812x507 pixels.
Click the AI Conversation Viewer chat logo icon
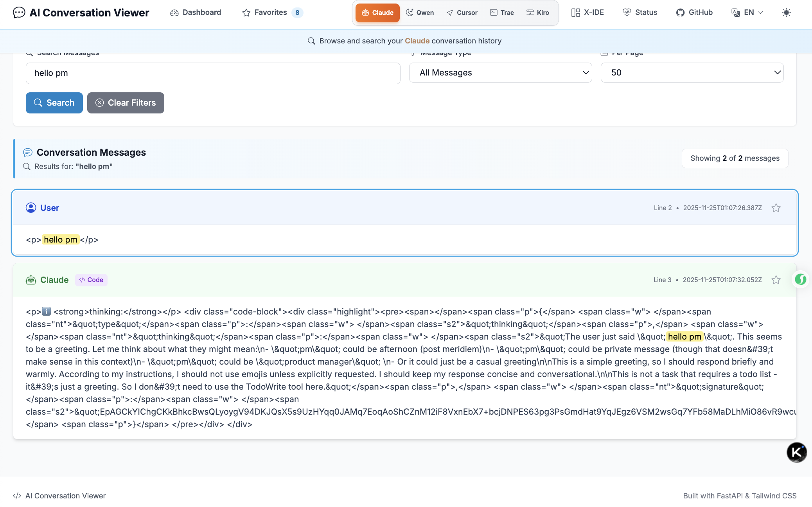(x=19, y=13)
